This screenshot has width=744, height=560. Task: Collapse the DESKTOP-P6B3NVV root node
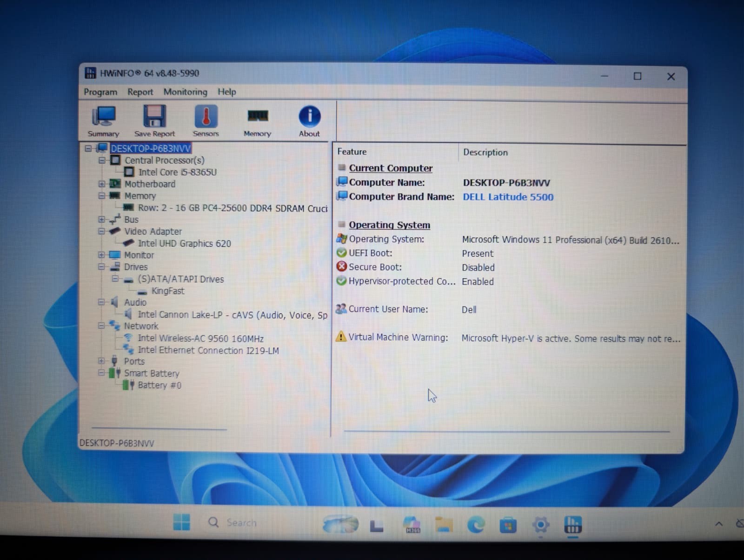pos(88,148)
